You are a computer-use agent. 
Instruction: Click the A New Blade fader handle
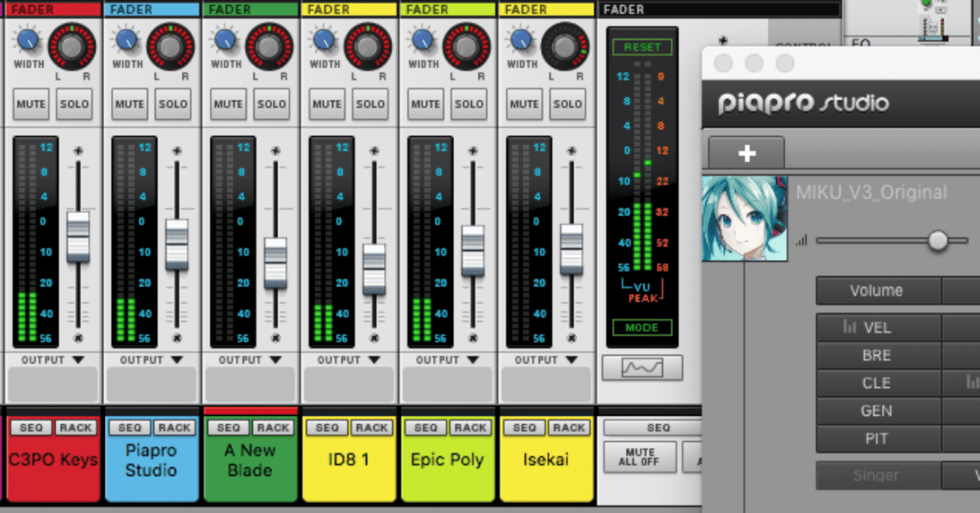click(x=276, y=263)
